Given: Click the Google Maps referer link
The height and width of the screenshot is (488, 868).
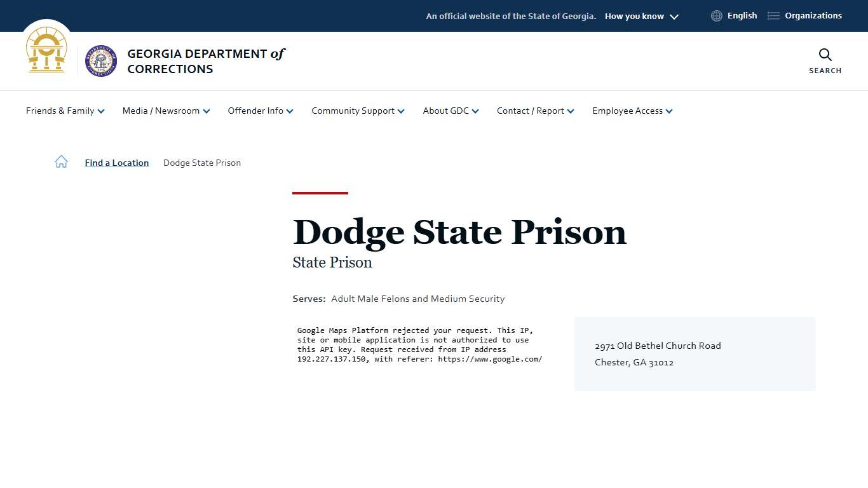Looking at the screenshot, I should 489,358.
